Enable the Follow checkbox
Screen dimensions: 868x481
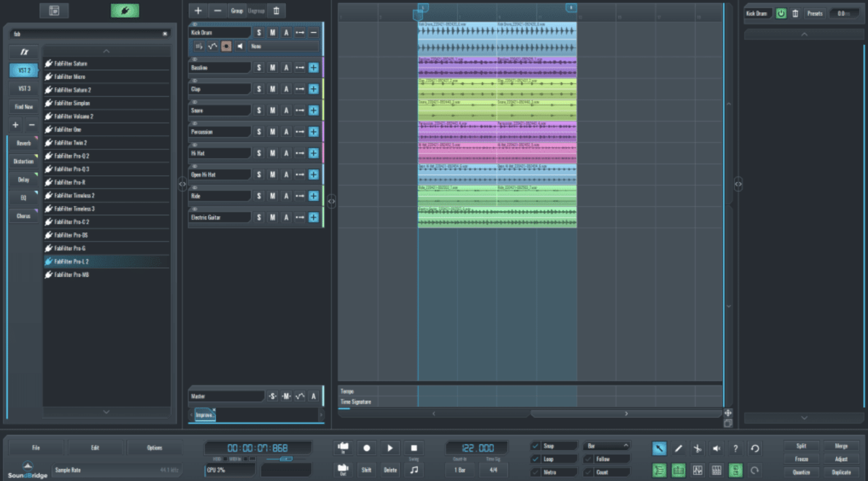click(588, 459)
